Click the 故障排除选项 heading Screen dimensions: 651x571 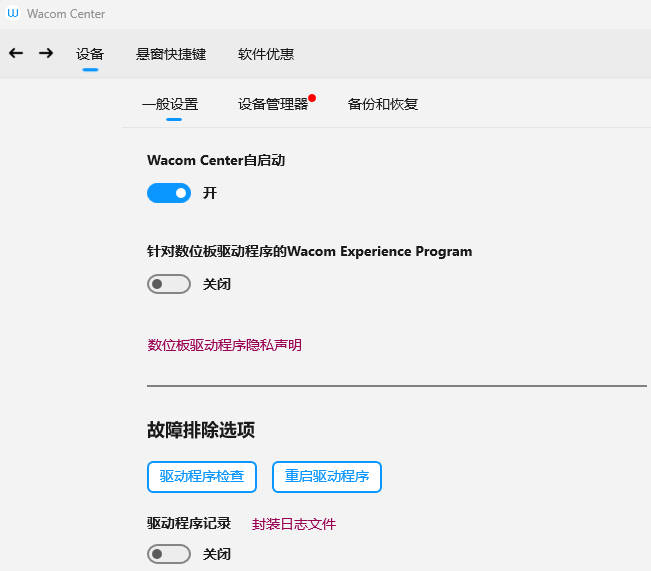(x=201, y=430)
